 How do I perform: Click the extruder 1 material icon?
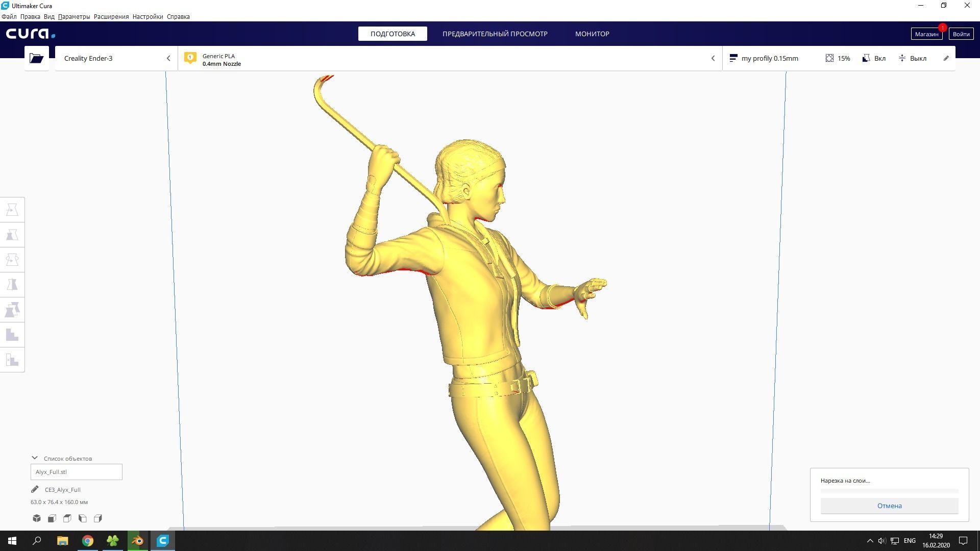[190, 58]
